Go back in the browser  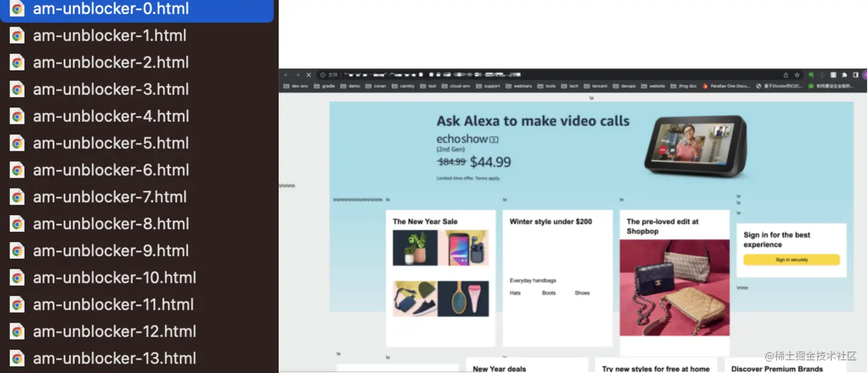[286, 75]
